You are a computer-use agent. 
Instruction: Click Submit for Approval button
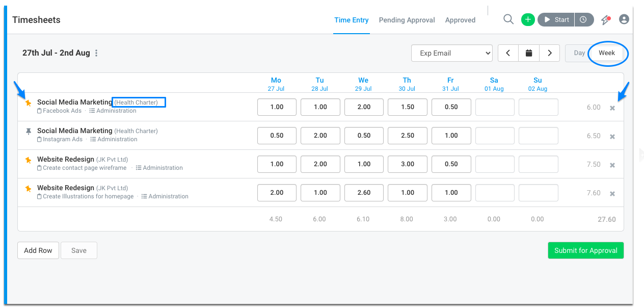point(586,250)
